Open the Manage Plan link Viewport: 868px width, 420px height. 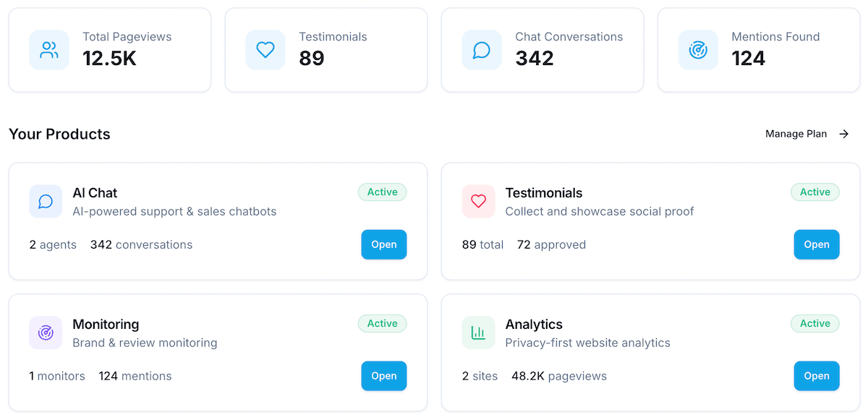click(796, 134)
